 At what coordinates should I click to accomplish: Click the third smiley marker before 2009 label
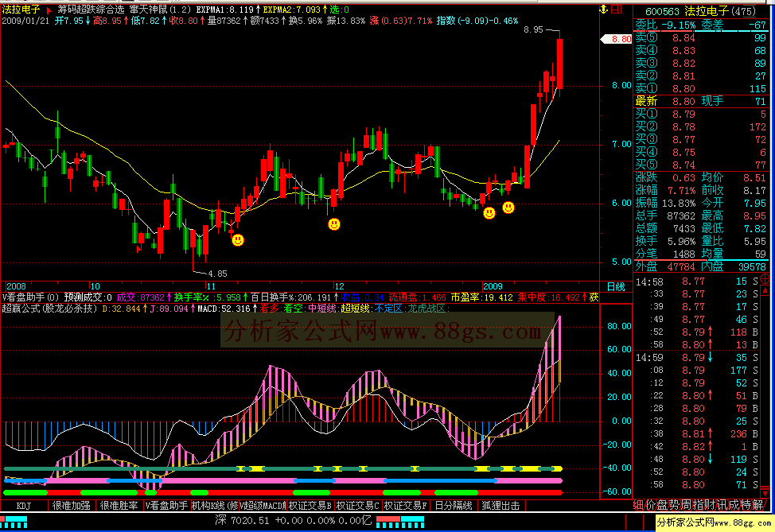[489, 213]
